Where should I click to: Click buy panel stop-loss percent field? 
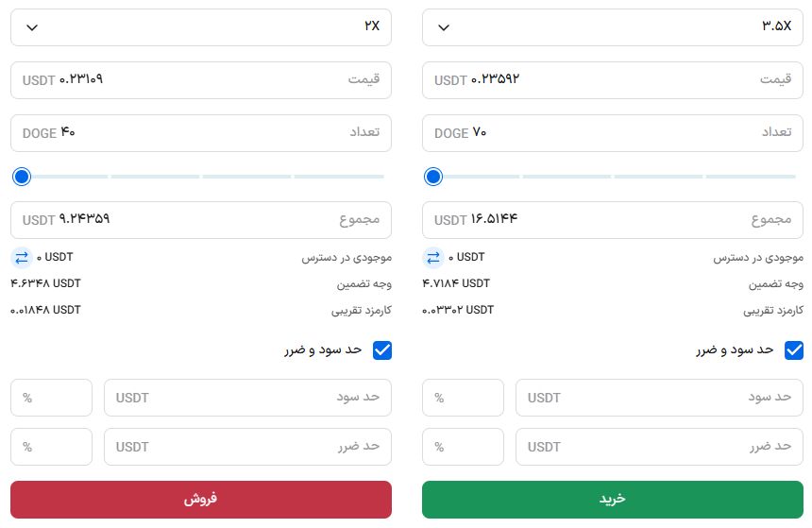click(x=463, y=447)
